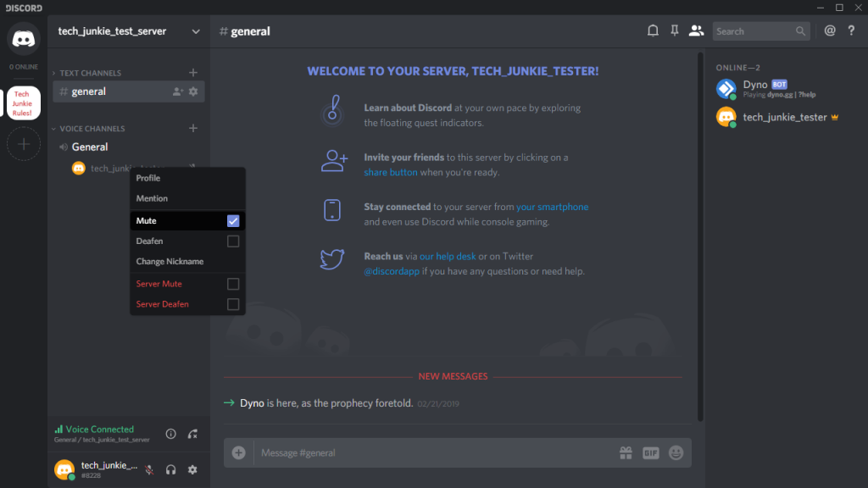Viewport: 868px width, 488px height.
Task: Create a new text channel plus icon
Action: 192,73
